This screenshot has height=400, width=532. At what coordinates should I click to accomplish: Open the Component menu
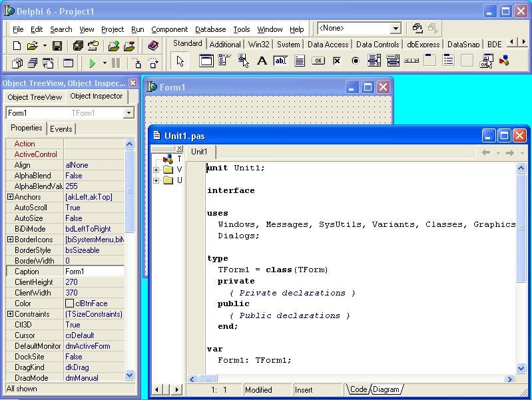pos(169,29)
